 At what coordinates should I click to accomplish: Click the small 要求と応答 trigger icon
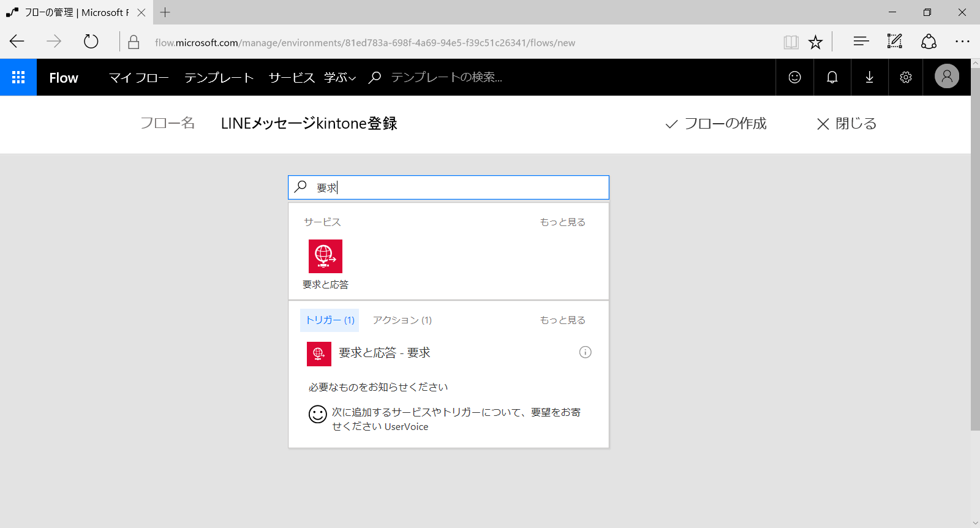pos(318,353)
